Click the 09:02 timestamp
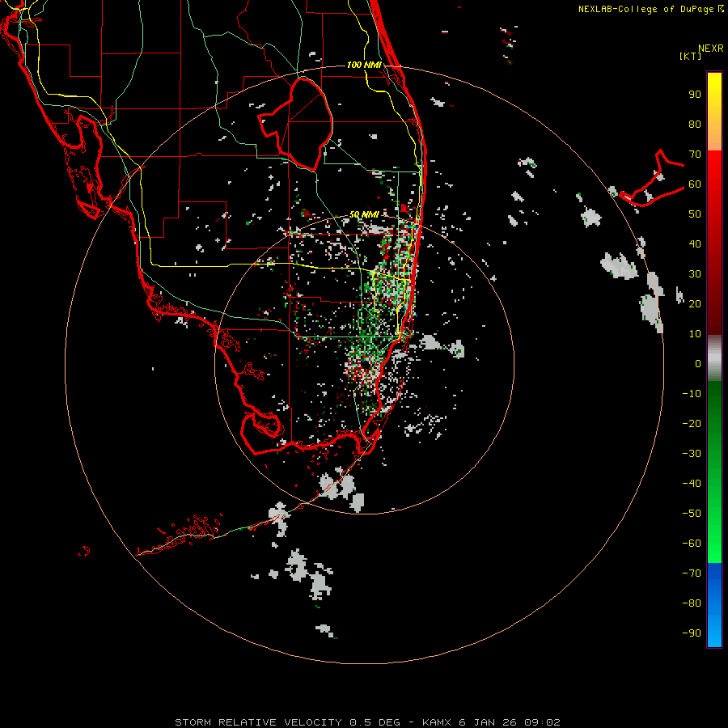This screenshot has width=728, height=728. click(542, 722)
